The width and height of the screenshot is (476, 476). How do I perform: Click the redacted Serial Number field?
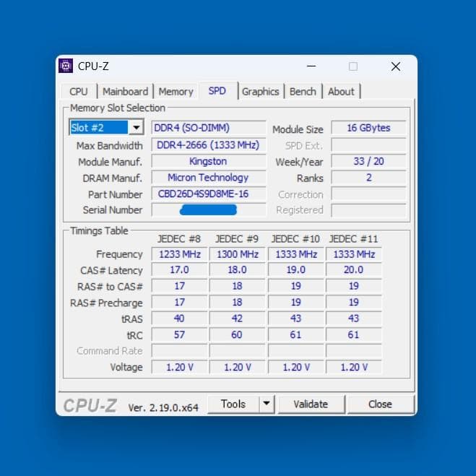209,209
